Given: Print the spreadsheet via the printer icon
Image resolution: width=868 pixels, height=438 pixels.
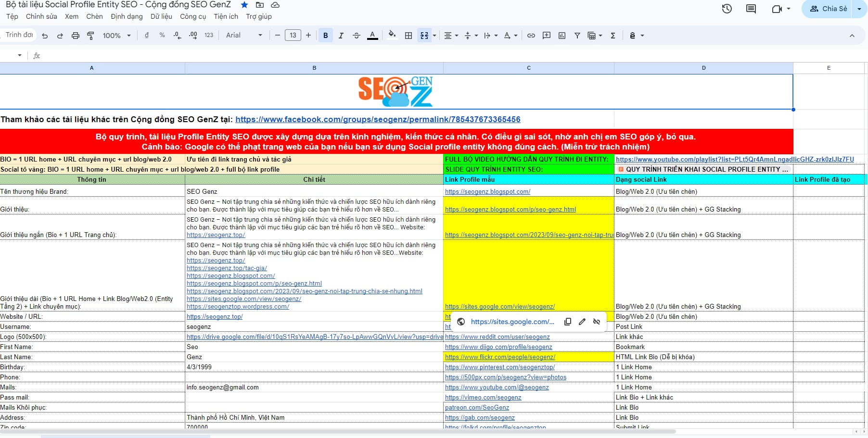Looking at the screenshot, I should [x=76, y=36].
